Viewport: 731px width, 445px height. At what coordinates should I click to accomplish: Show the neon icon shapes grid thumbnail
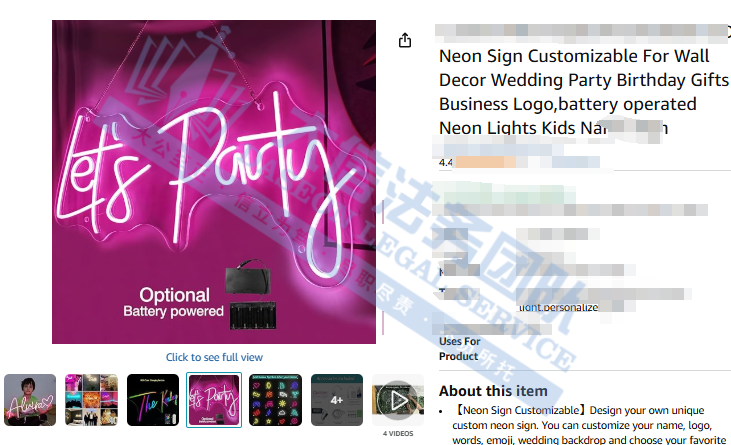[x=276, y=400]
